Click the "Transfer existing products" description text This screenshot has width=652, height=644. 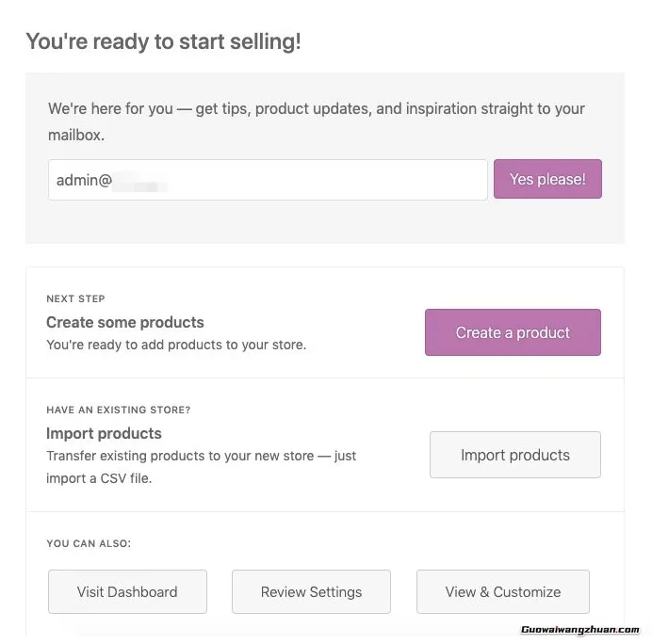(201, 456)
